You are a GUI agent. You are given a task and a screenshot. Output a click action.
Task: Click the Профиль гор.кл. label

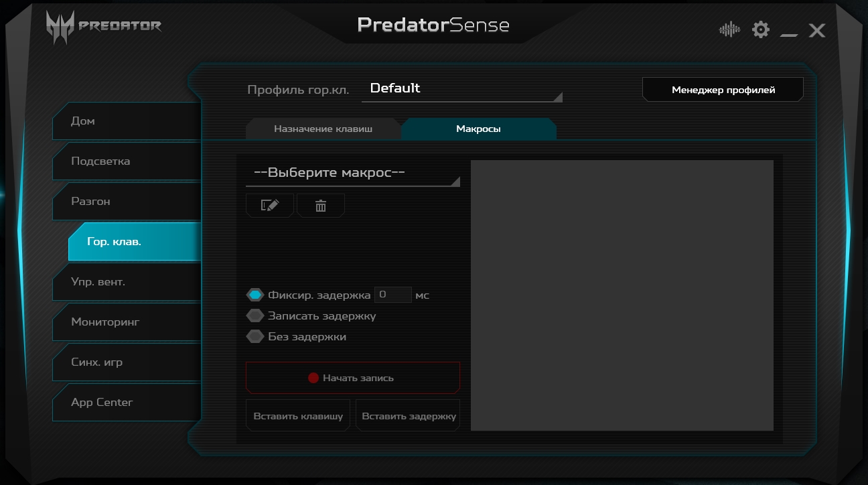[298, 90]
